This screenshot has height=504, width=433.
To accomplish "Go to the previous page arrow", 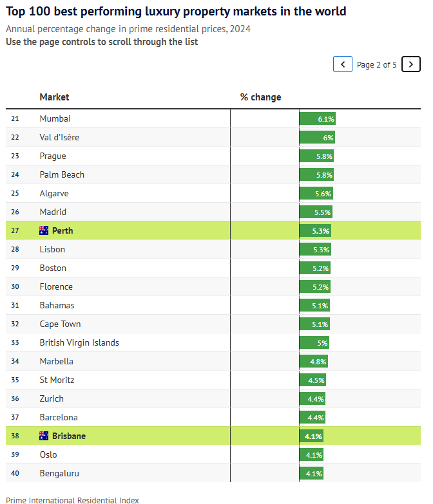I will coord(343,64).
